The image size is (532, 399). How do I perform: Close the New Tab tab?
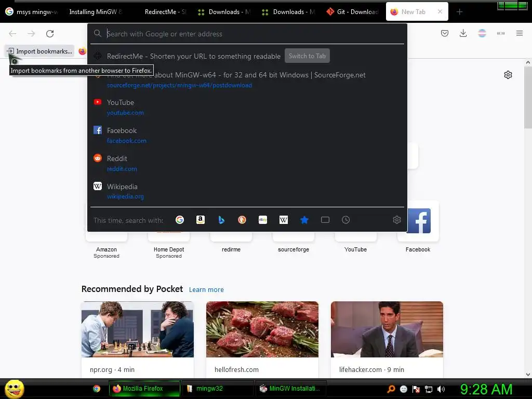[x=440, y=11]
